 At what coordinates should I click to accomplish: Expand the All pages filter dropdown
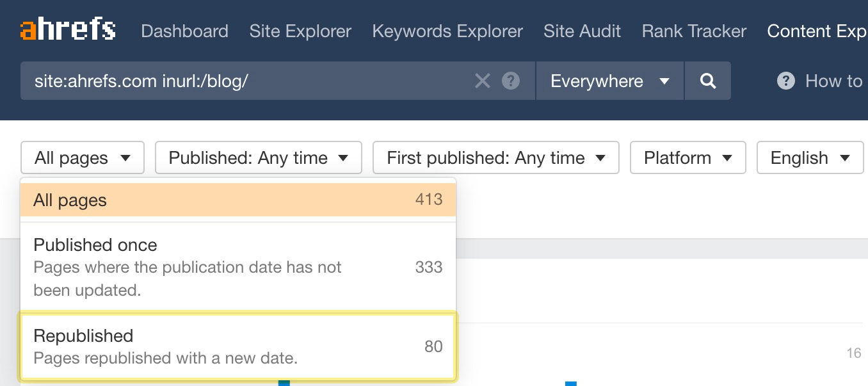pos(83,158)
